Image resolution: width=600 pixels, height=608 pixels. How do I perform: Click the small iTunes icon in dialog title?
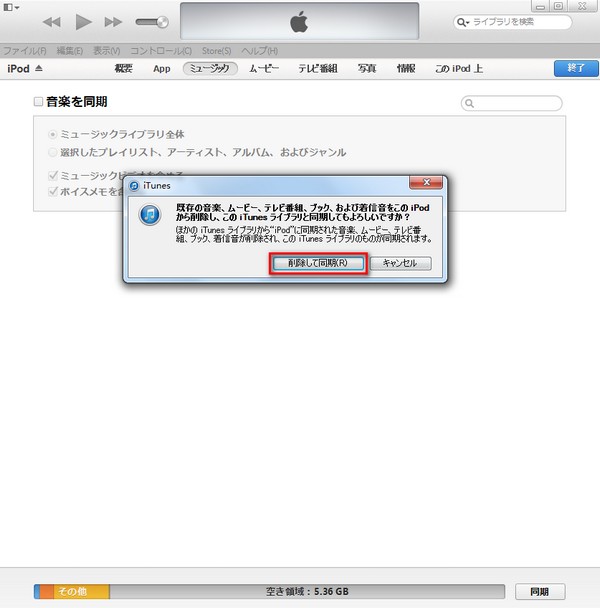pos(134,186)
